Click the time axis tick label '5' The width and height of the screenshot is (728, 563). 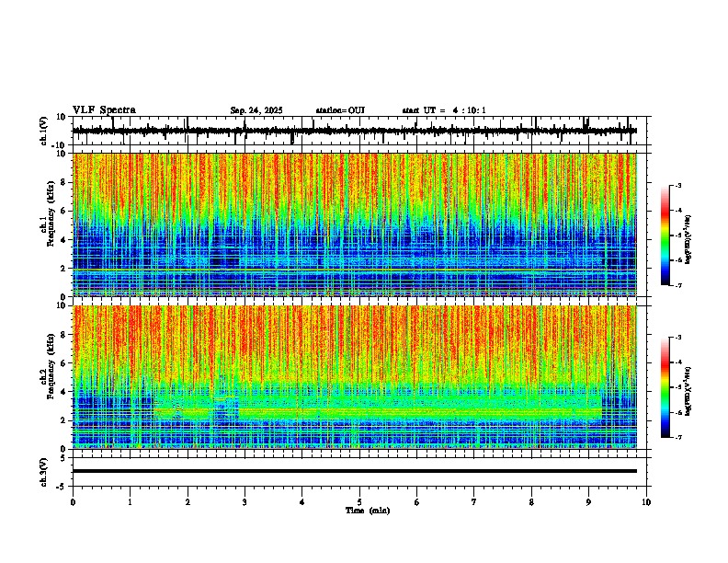point(359,502)
